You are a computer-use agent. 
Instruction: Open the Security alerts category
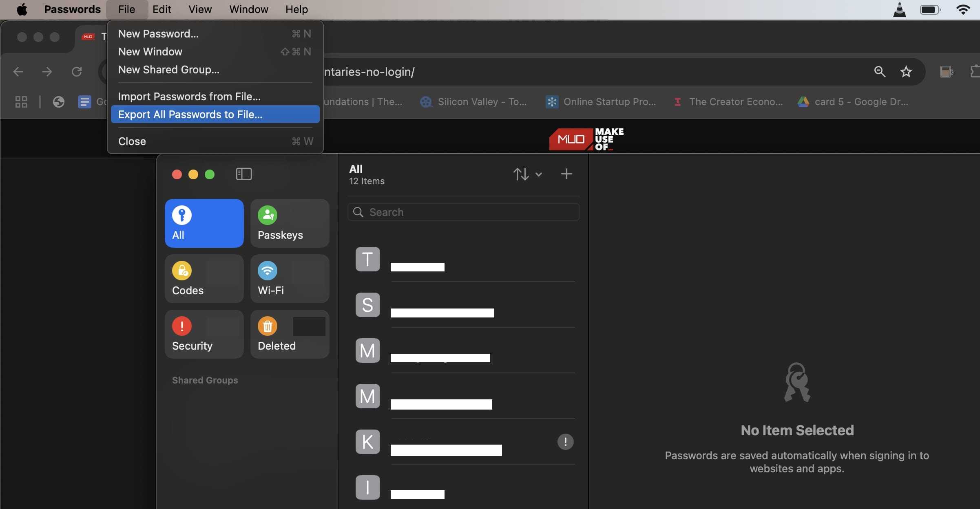[x=204, y=334]
